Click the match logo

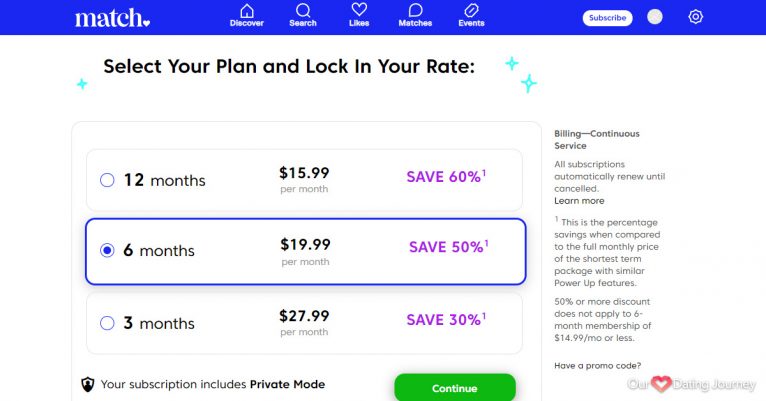(x=112, y=18)
